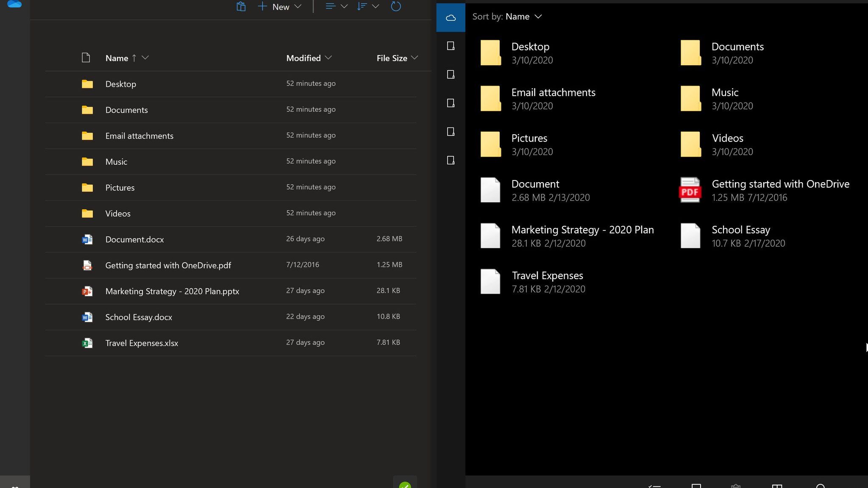Click the Name column header
The height and width of the screenshot is (488, 868).
117,58
